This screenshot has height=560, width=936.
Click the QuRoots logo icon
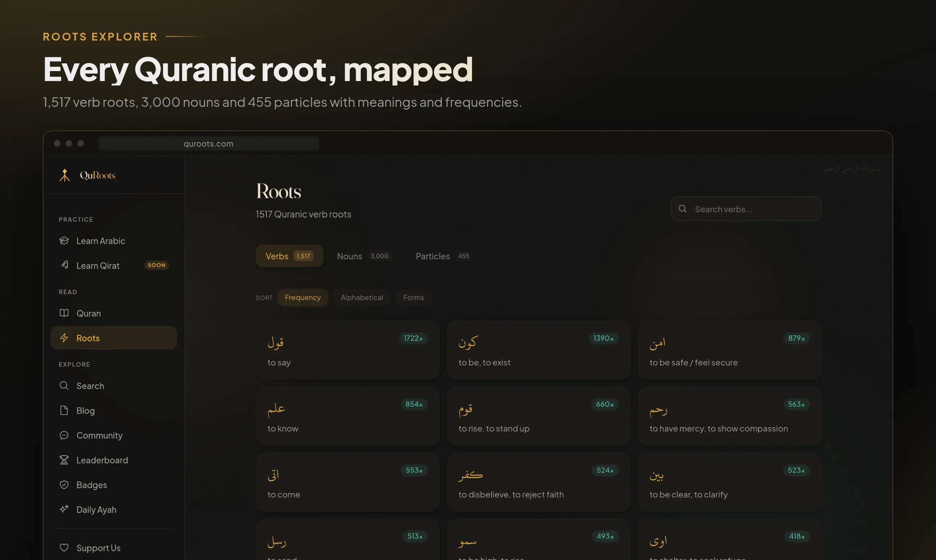(x=64, y=175)
